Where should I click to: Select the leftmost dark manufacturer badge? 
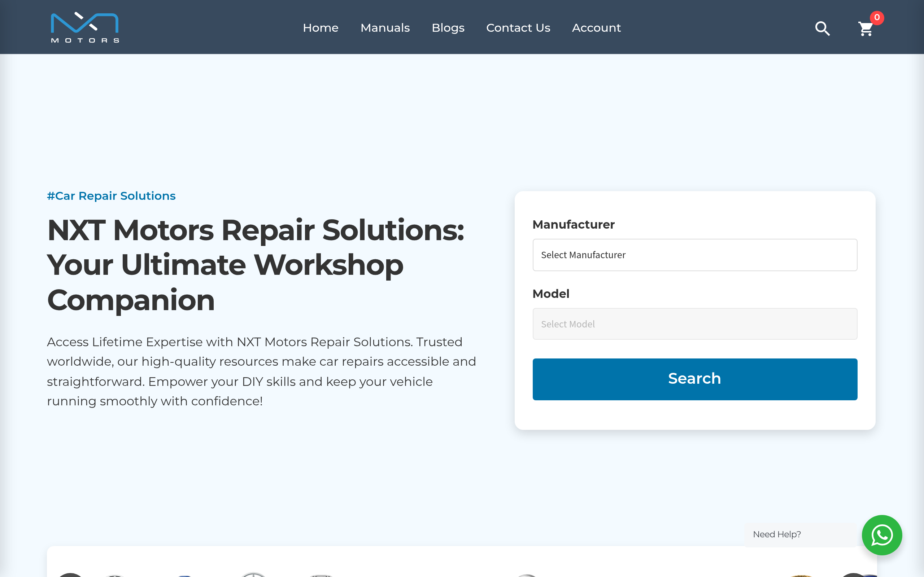point(71,576)
